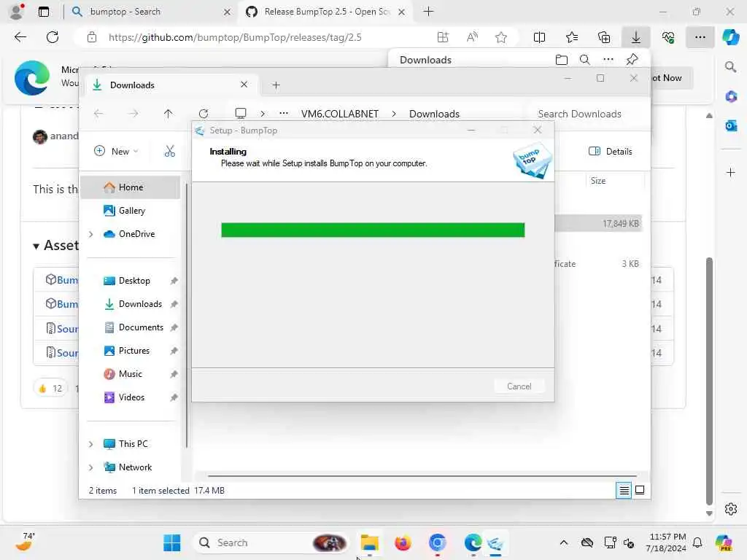Open the Music quick access folder
This screenshot has height=560, width=747.
[130, 374]
